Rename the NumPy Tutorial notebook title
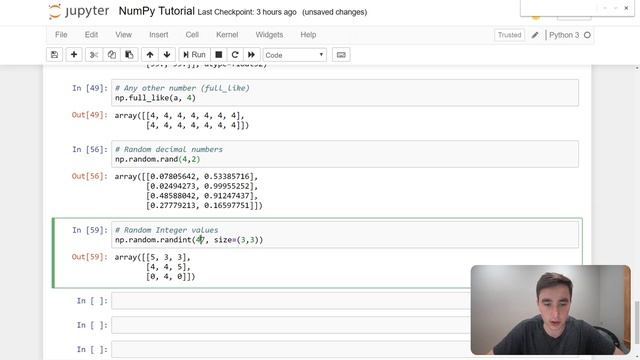 click(156, 11)
